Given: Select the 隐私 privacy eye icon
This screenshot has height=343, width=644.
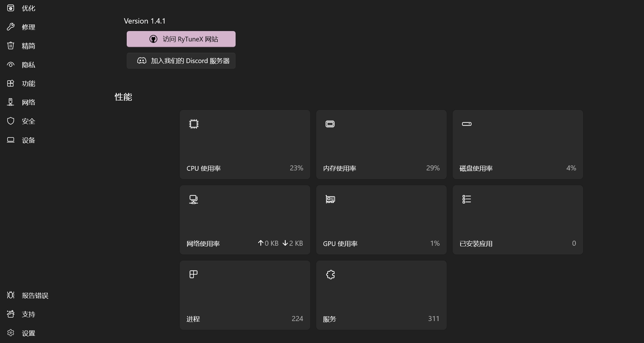Looking at the screenshot, I should click(x=11, y=64).
